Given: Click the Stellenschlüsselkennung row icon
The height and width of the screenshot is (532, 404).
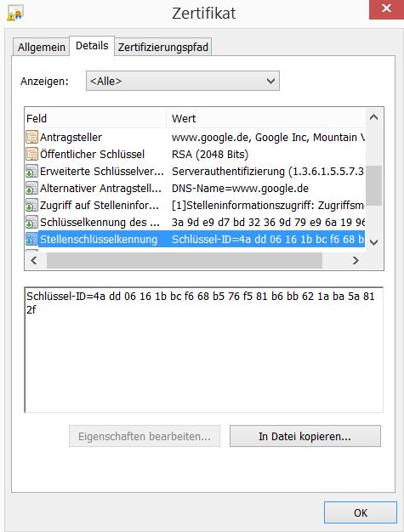Looking at the screenshot, I should pyautogui.click(x=31, y=239).
